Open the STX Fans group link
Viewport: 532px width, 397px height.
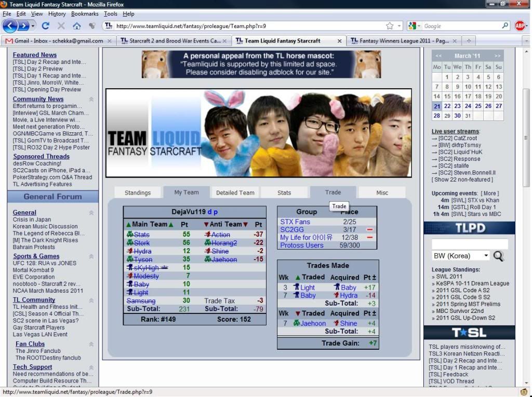click(x=295, y=222)
